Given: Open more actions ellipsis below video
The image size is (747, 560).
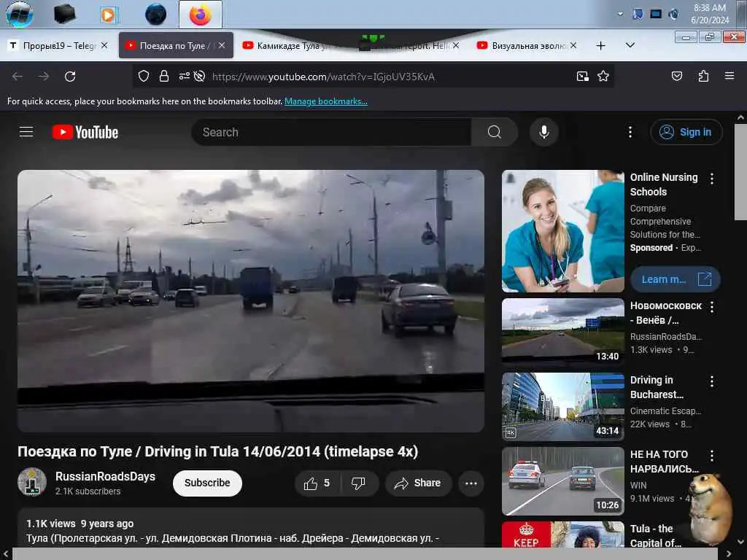Looking at the screenshot, I should pyautogui.click(x=471, y=483).
